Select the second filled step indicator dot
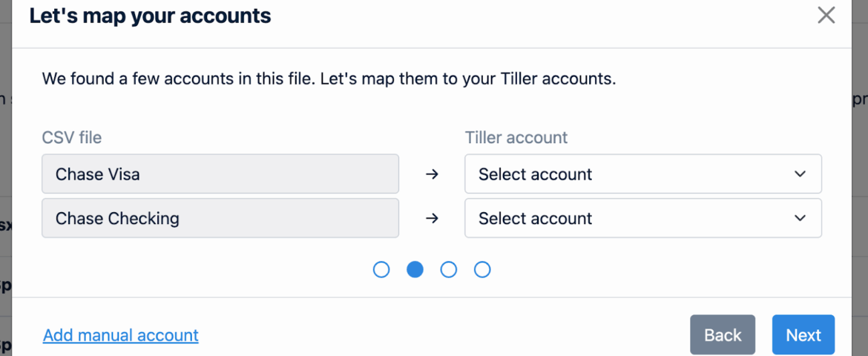The width and height of the screenshot is (868, 356). tap(415, 269)
